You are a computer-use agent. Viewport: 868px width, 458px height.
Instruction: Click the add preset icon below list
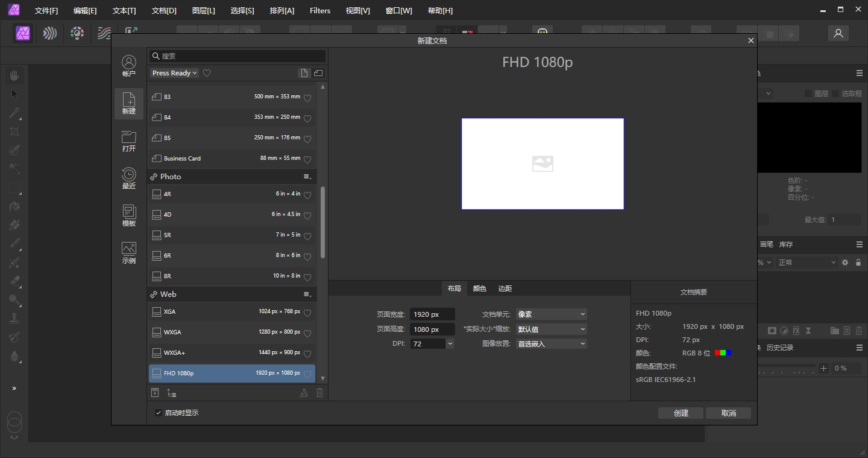coord(155,393)
